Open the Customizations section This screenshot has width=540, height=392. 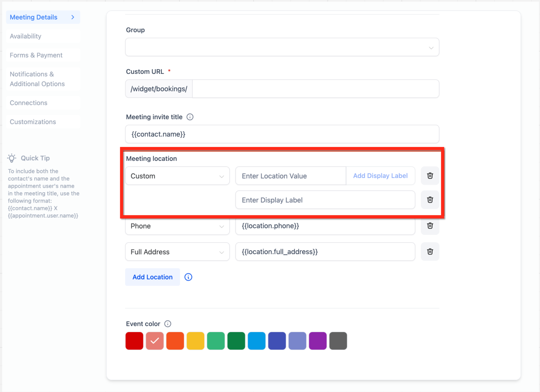(x=43, y=122)
